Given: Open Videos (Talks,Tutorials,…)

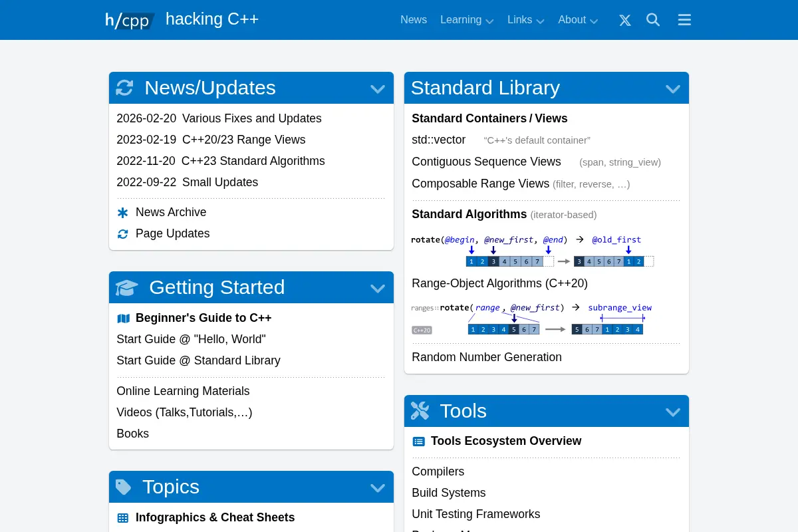Looking at the screenshot, I should tap(184, 412).
